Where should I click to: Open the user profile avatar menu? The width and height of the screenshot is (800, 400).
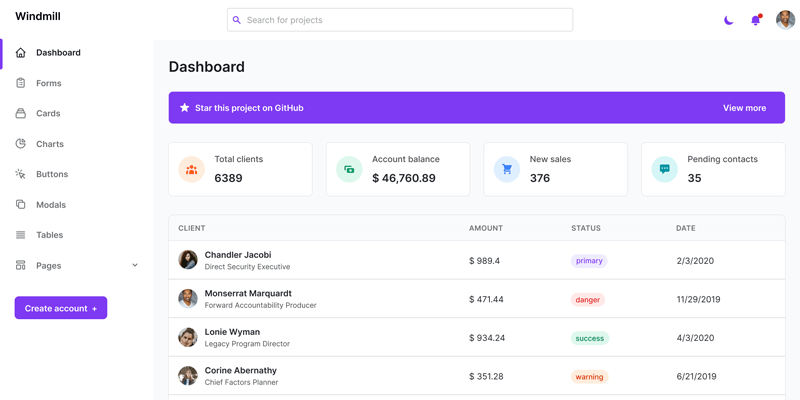coord(785,20)
